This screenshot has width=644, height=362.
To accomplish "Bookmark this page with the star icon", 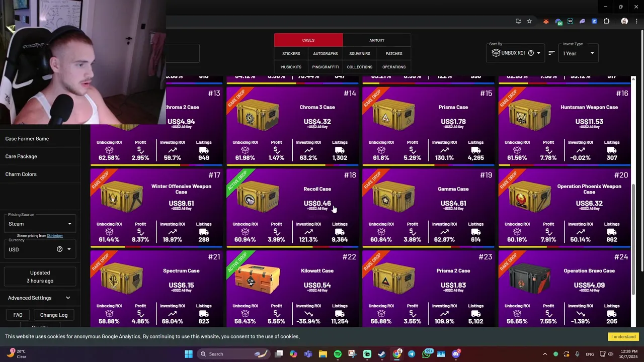I will 529,21.
